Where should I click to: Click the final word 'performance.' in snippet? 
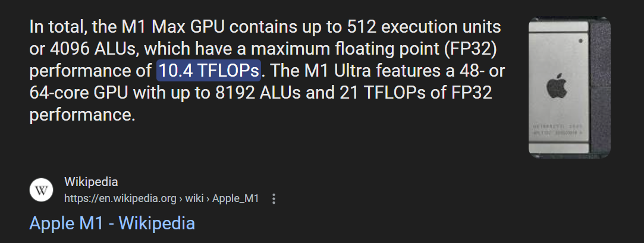click(x=83, y=115)
